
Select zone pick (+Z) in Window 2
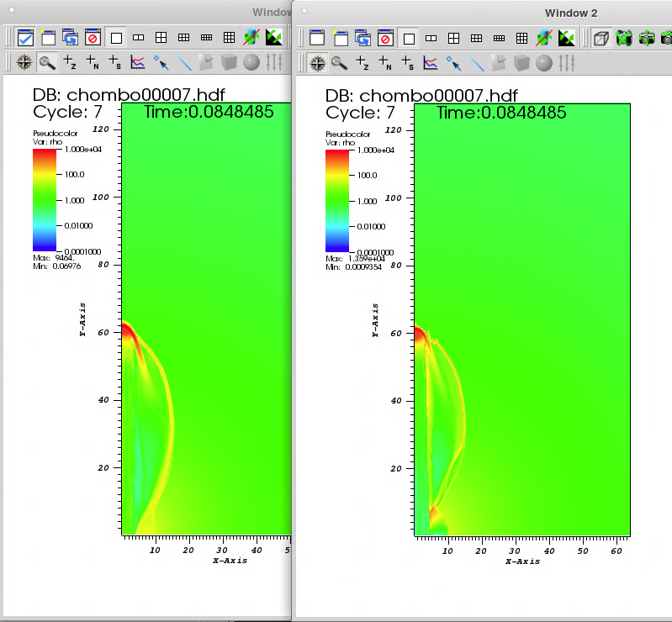[362, 63]
